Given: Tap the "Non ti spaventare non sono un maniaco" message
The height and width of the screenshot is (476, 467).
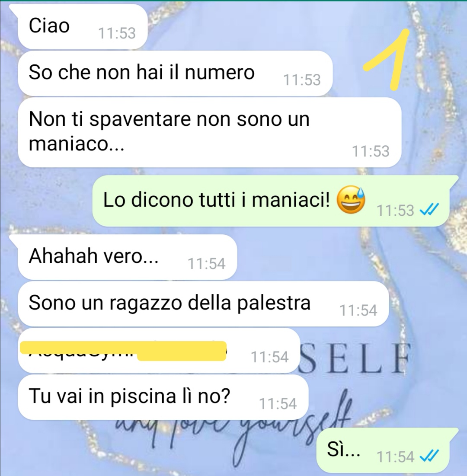Looking at the screenshot, I should point(210,132).
